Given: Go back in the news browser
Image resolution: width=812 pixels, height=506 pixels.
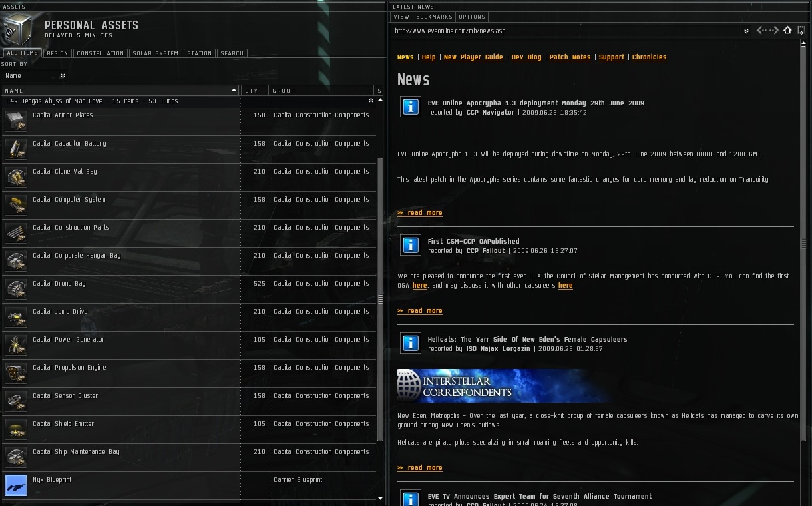Looking at the screenshot, I should tap(760, 31).
